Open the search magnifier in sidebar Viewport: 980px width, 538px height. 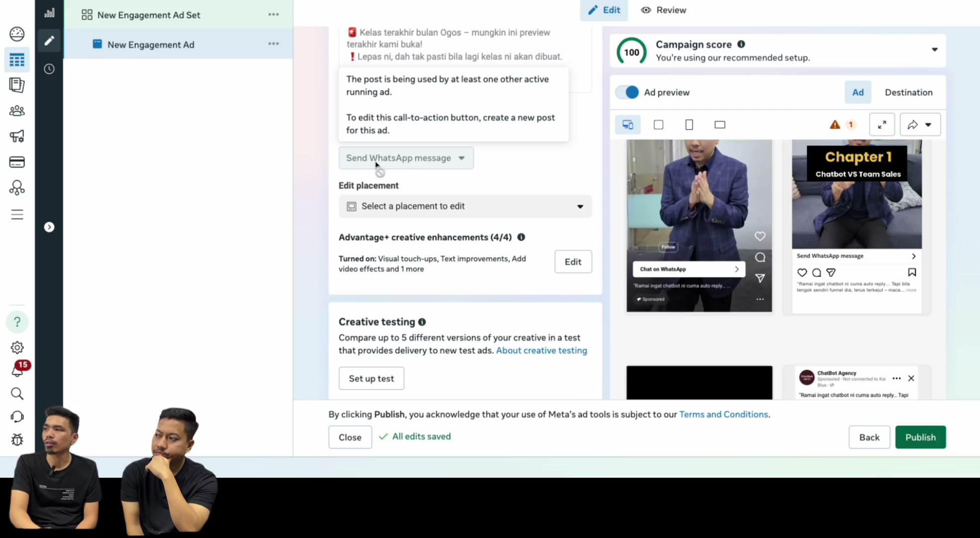coord(17,394)
